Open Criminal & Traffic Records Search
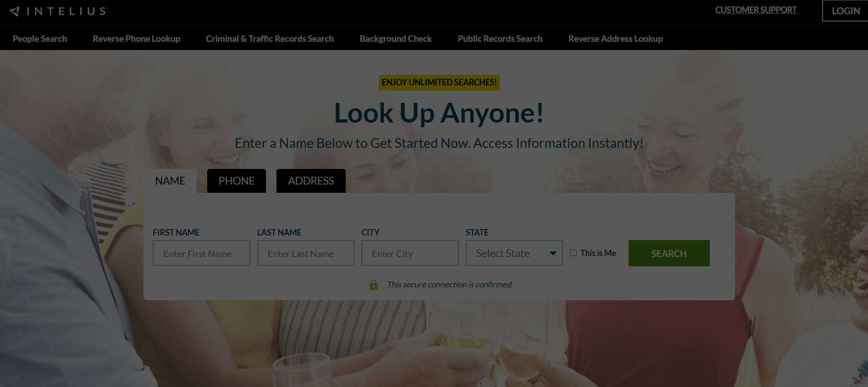Image resolution: width=868 pixels, height=387 pixels. (270, 39)
